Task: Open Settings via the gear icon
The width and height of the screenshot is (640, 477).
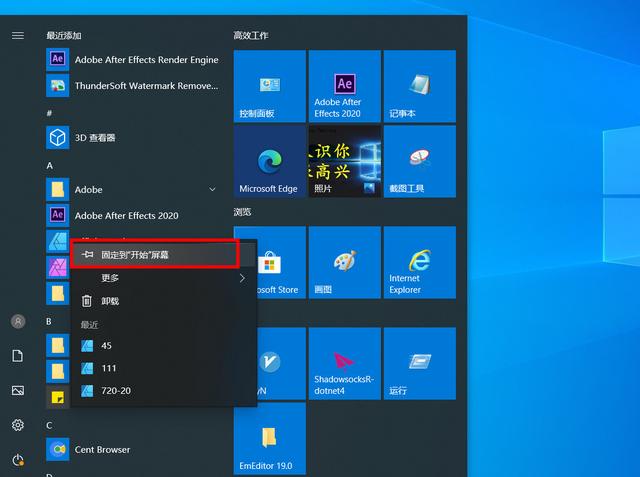Action: point(17,425)
